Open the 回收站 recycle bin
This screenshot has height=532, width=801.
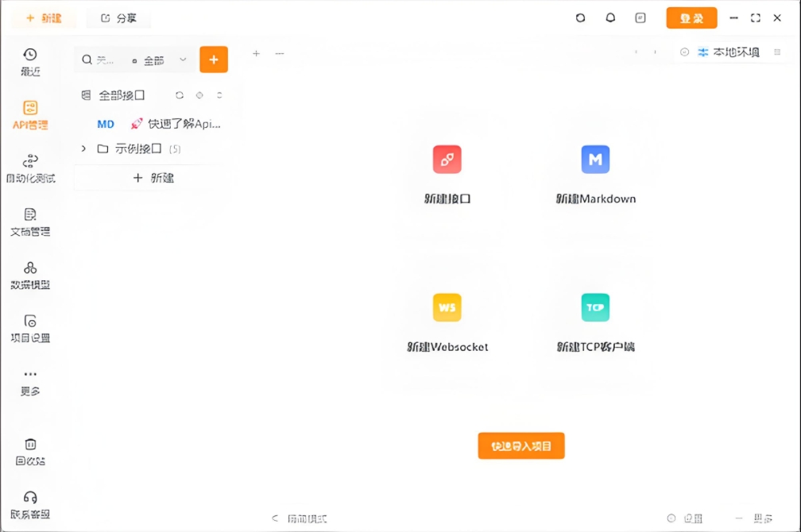pyautogui.click(x=30, y=452)
